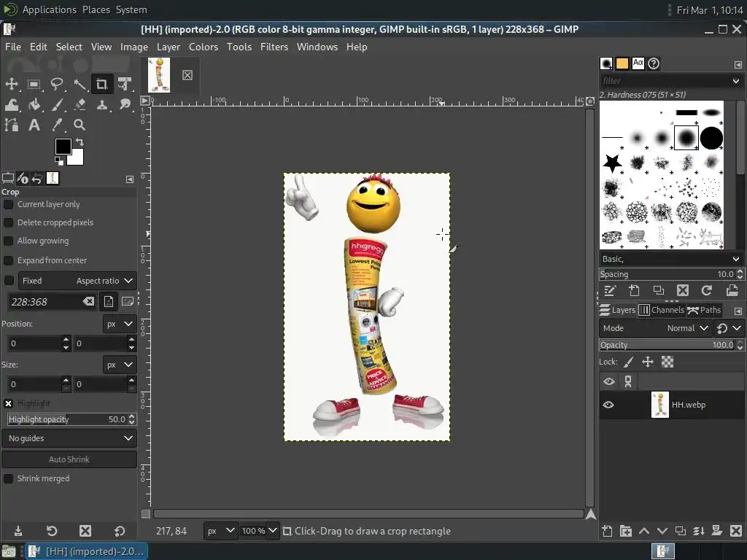The width and height of the screenshot is (747, 560).
Task: Click the Auto Shrink button
Action: click(x=69, y=459)
